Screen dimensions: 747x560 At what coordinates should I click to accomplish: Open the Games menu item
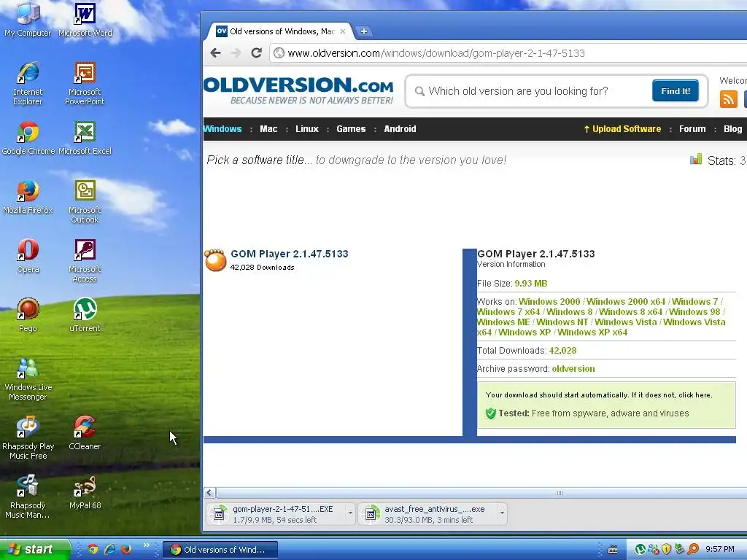coord(351,129)
